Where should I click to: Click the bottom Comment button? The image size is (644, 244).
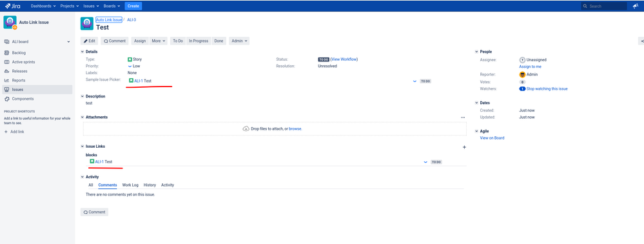pos(95,212)
